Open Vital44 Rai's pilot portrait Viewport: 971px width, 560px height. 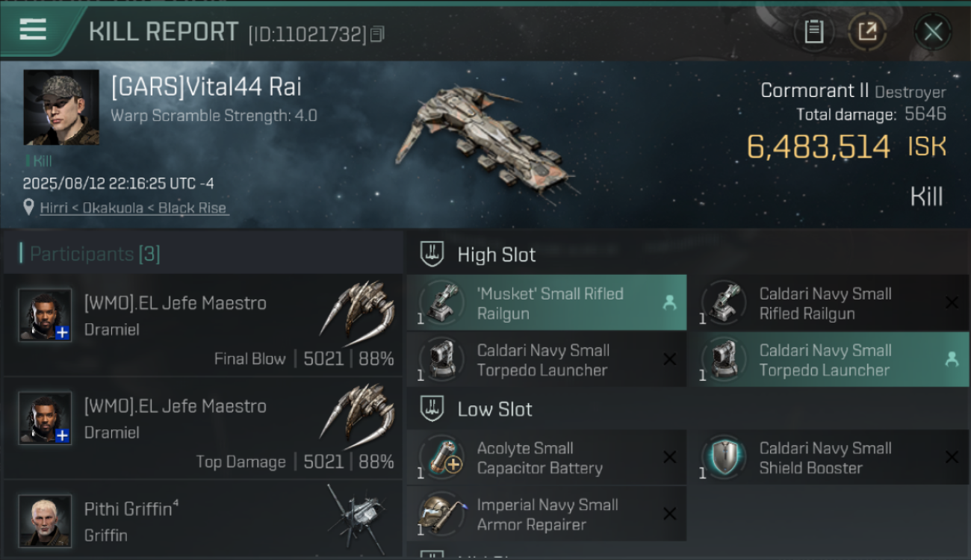coord(61,108)
